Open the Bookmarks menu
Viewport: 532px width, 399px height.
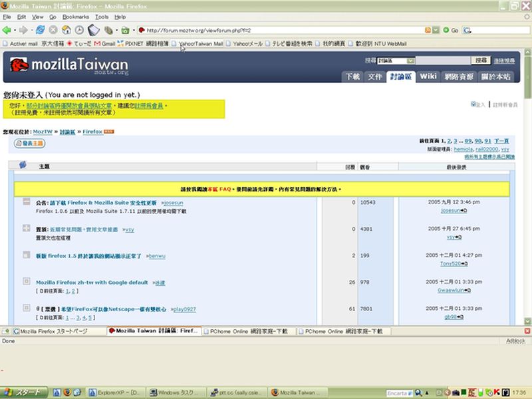[76, 17]
